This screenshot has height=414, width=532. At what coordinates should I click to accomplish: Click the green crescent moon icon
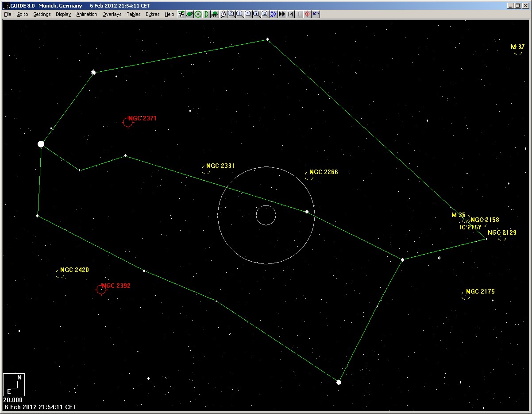pyautogui.click(x=206, y=14)
